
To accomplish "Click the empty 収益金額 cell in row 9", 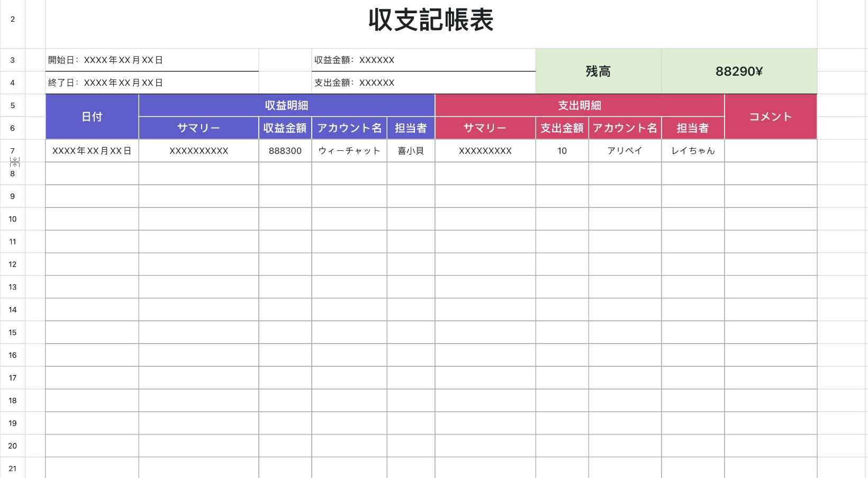I will (285, 196).
